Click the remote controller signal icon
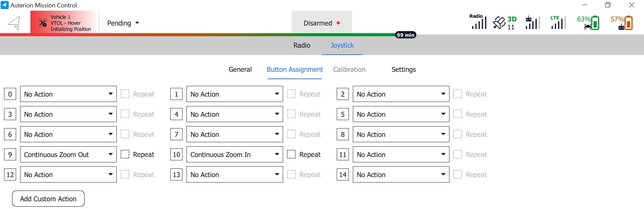This screenshot has height=209, width=644. tap(532, 23)
